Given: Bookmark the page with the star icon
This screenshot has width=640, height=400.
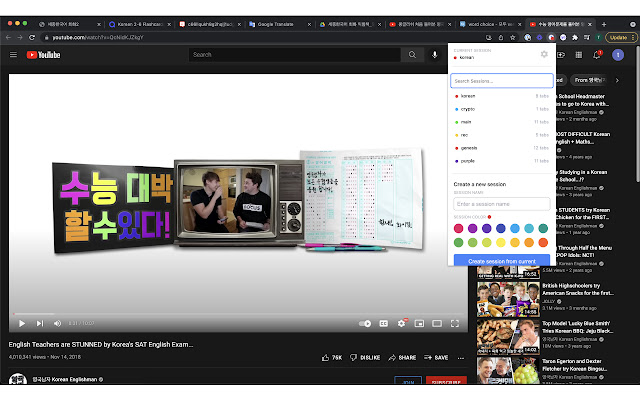Looking at the screenshot, I should [x=513, y=37].
